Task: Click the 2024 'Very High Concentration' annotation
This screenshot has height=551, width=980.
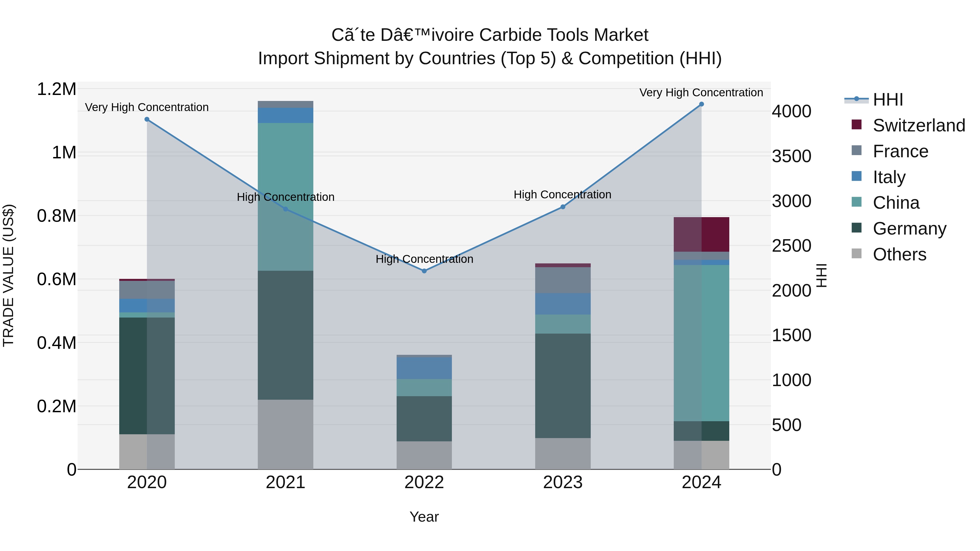Action: (x=701, y=93)
